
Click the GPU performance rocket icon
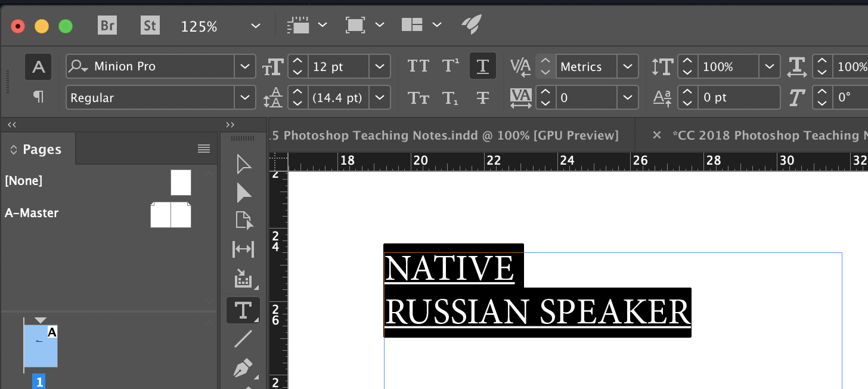pyautogui.click(x=471, y=25)
